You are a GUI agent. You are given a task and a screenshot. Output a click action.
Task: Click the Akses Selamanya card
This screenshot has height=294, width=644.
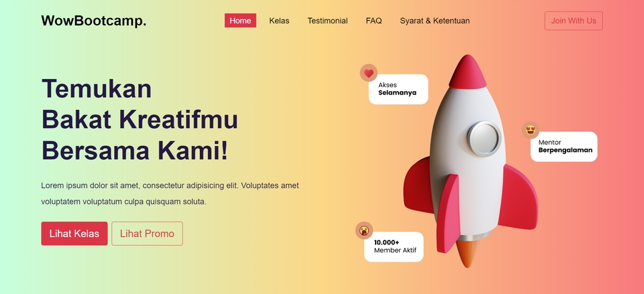click(398, 89)
